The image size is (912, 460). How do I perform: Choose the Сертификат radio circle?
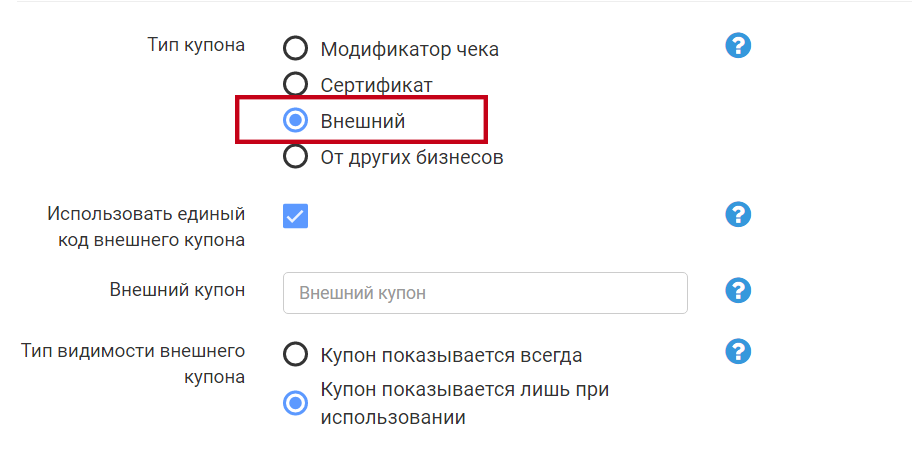(x=295, y=84)
